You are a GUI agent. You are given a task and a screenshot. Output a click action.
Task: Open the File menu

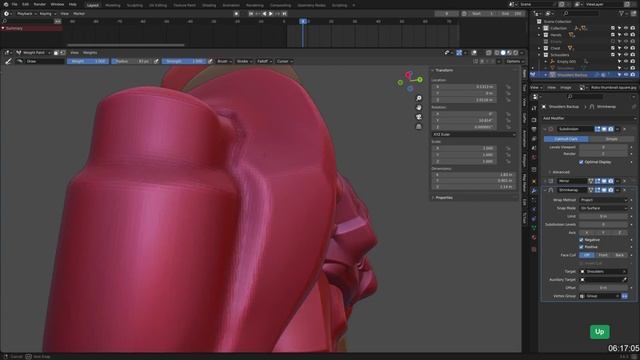coord(14,4)
